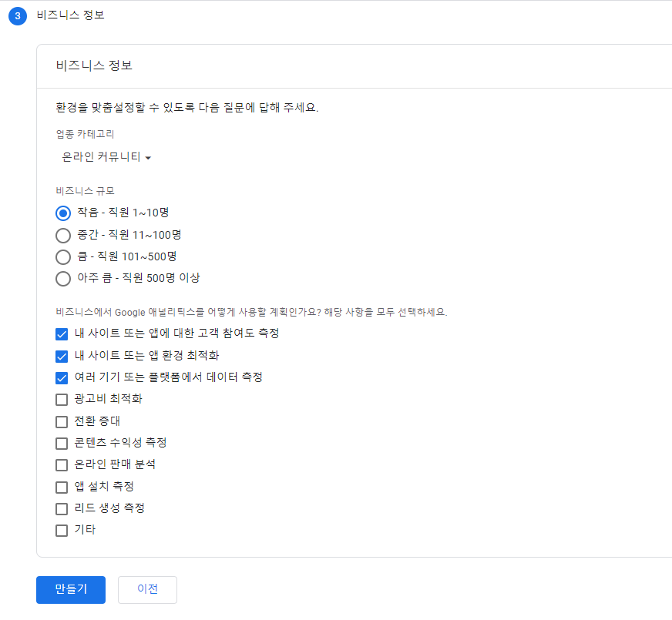Click the 만들기 button to create
Viewport: 672px width, 620px height.
[x=70, y=589]
